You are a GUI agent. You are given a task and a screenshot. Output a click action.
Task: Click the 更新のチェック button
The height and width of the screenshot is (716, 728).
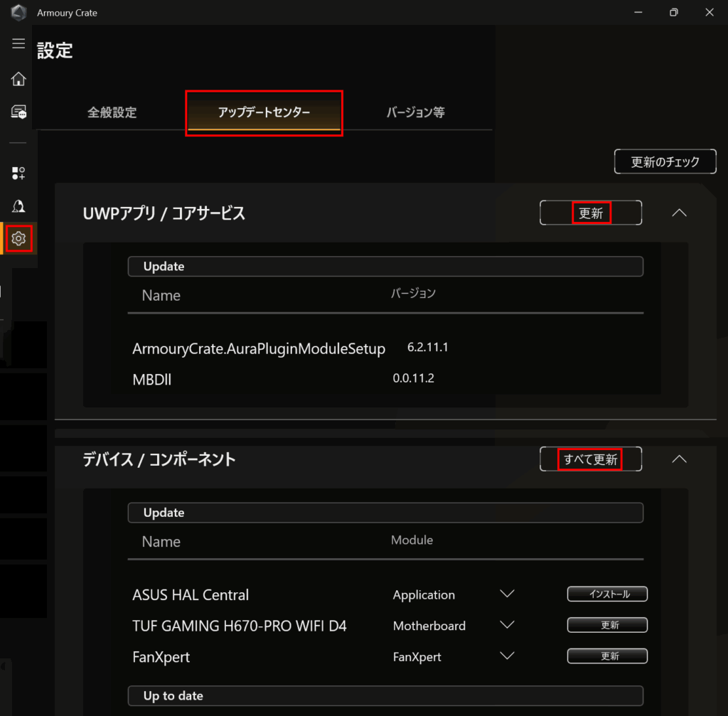(x=665, y=161)
